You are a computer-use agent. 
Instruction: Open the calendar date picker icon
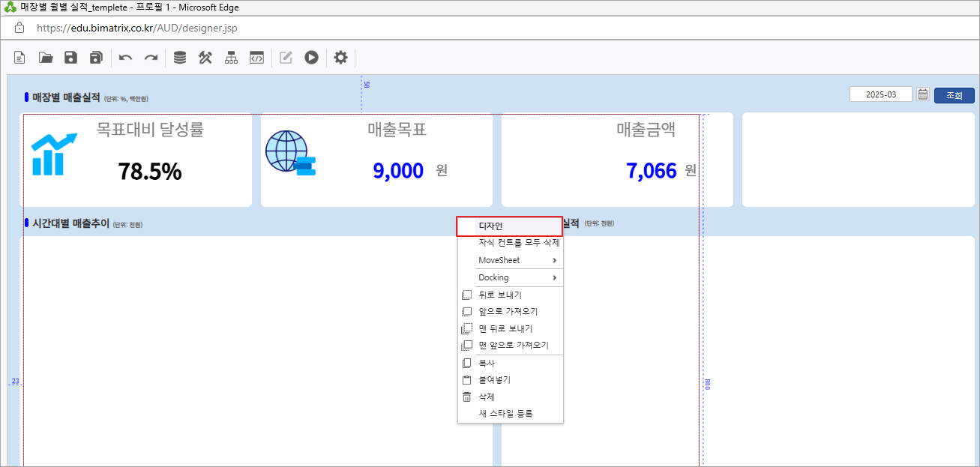coord(923,94)
